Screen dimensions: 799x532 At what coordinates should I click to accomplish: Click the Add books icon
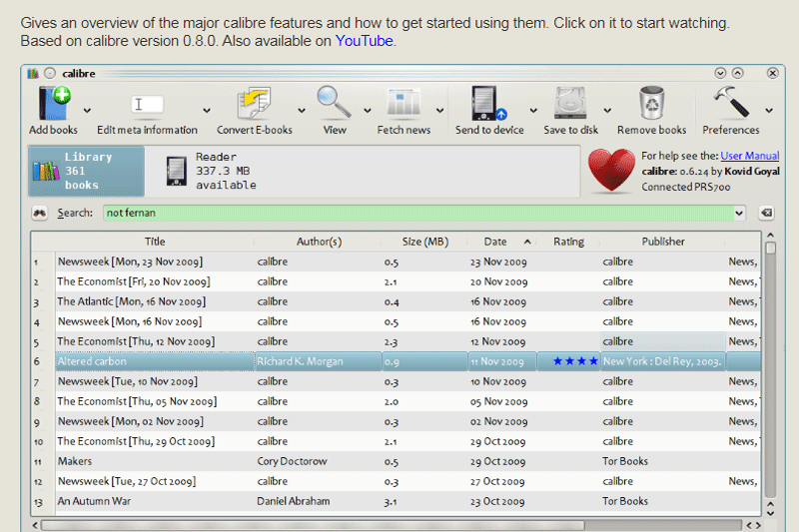[53, 105]
